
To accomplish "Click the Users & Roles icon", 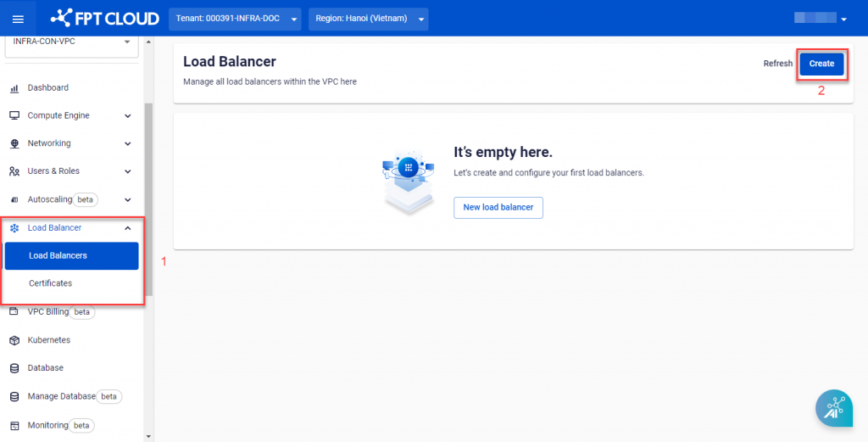I will pos(14,171).
